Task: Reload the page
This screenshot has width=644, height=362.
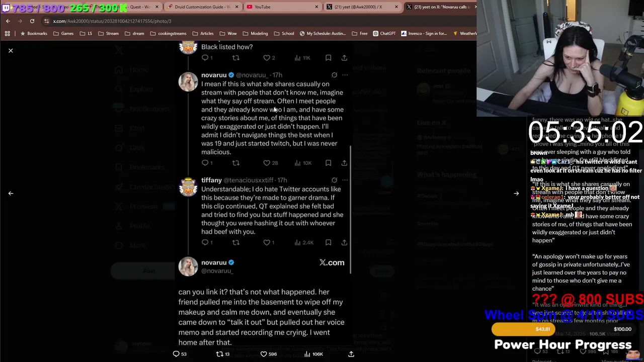Action: (32, 21)
